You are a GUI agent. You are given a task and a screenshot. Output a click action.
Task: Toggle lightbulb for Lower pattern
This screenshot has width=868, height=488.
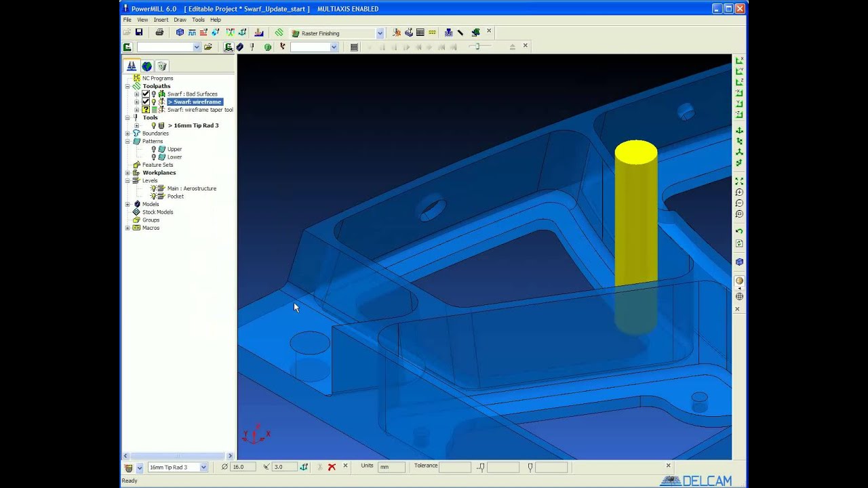click(x=154, y=157)
